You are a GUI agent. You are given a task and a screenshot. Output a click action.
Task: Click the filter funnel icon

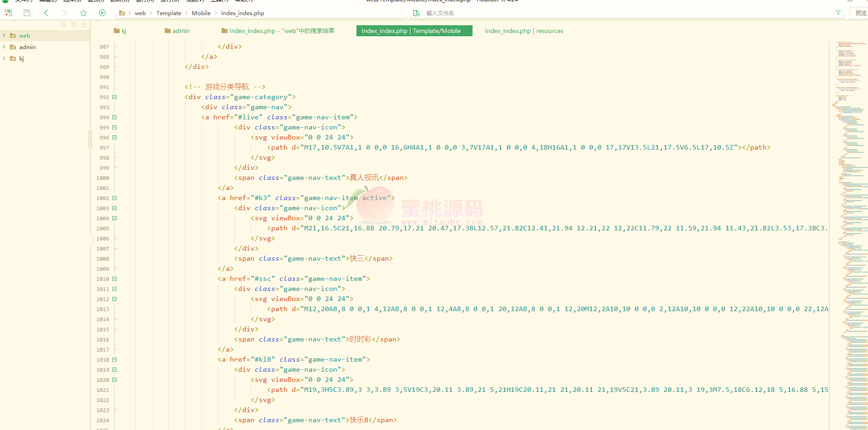tap(838, 13)
